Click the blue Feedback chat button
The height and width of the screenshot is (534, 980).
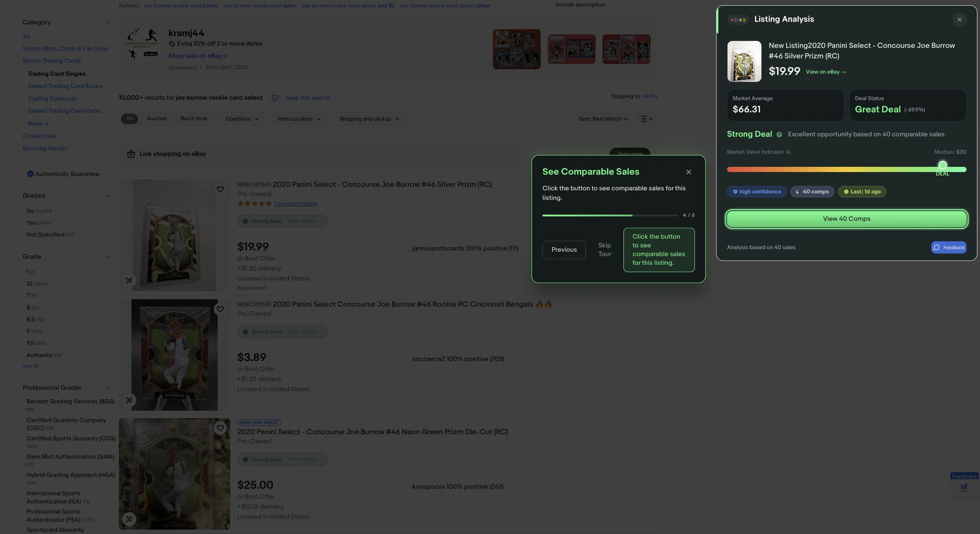949,247
